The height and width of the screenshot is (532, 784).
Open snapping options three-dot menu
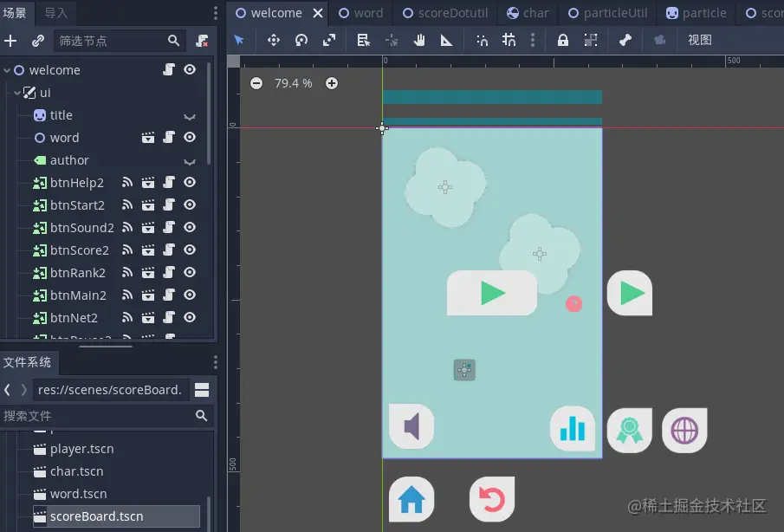tap(533, 40)
